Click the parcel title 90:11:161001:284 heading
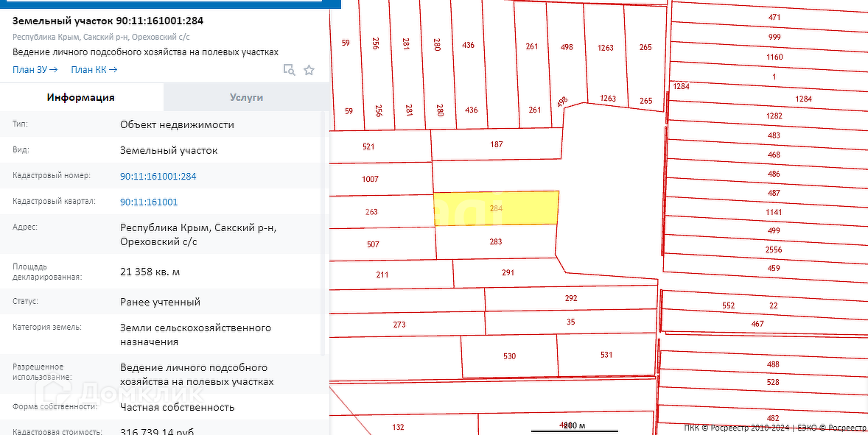This screenshot has height=435, width=868. 108,21
